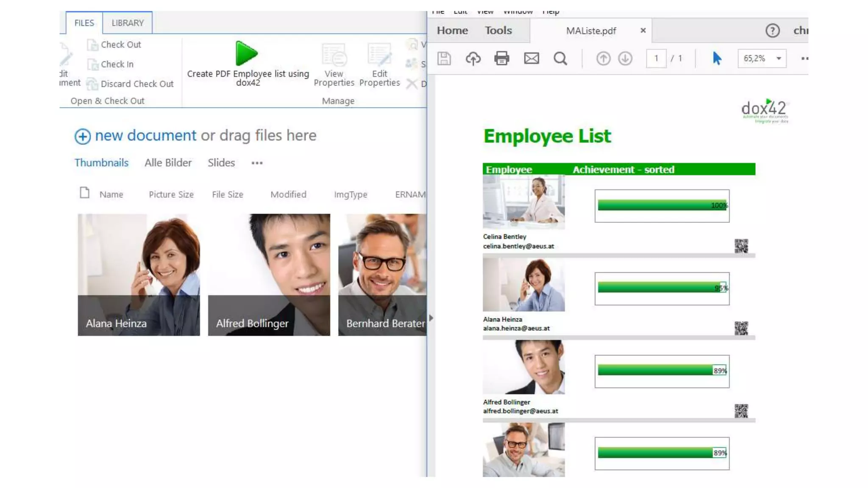This screenshot has height=488, width=868.
Task: Open the view options ellipsis menu
Action: click(257, 163)
